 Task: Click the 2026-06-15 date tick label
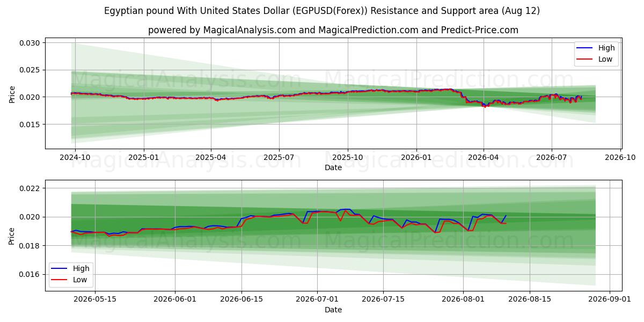[x=241, y=299]
